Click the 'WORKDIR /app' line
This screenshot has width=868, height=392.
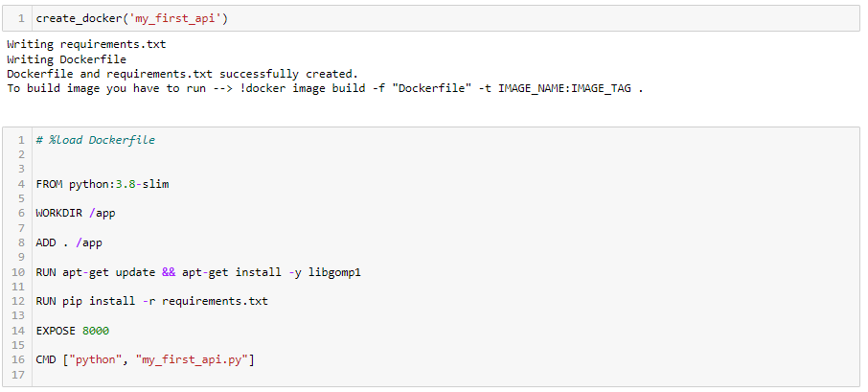[x=76, y=213]
